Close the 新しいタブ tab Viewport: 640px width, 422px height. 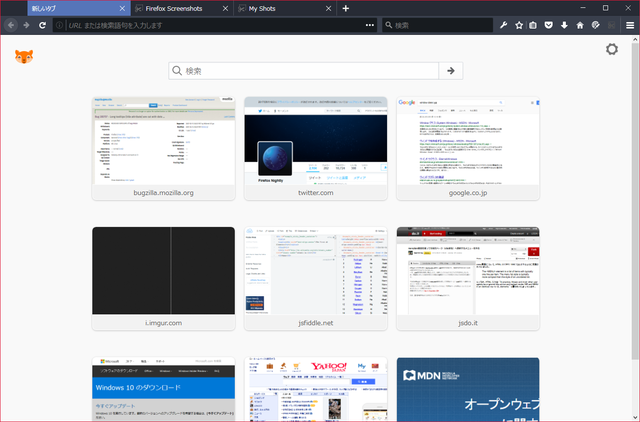122,8
